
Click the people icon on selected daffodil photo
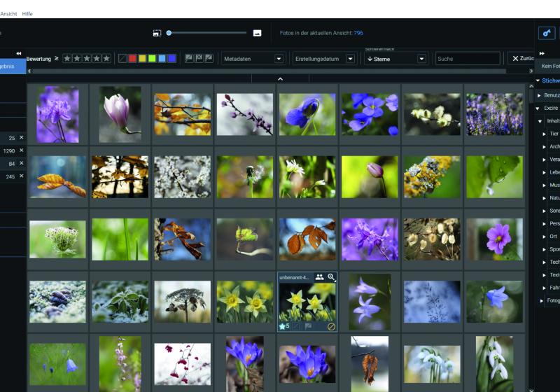point(319,277)
